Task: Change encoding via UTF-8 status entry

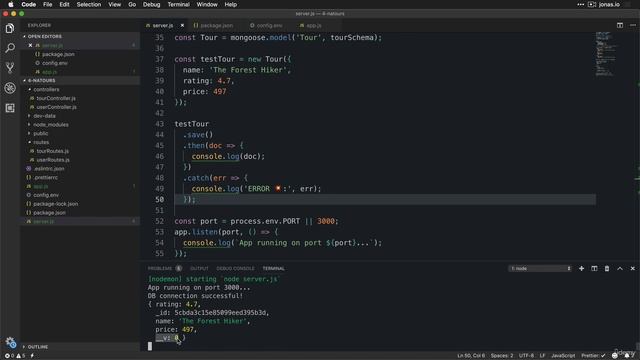Action: click(x=526, y=356)
